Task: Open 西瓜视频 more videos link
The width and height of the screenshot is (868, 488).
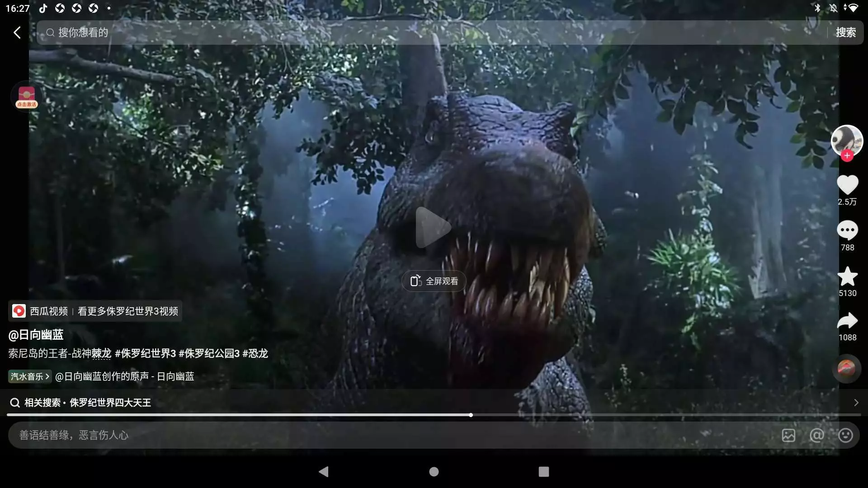Action: pos(95,311)
